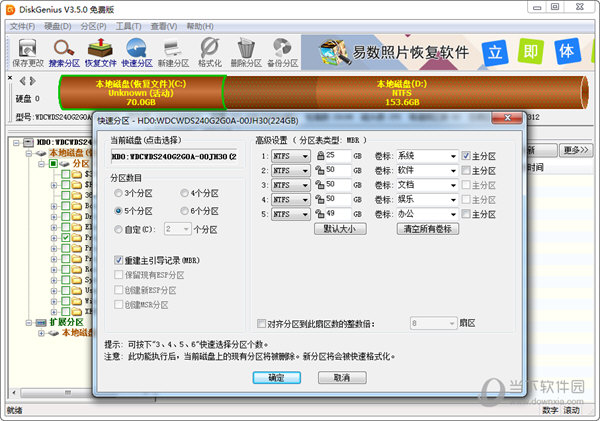Toggle 主分区 checkbox for partition 1
The width and height of the screenshot is (600, 421).
pos(466,156)
